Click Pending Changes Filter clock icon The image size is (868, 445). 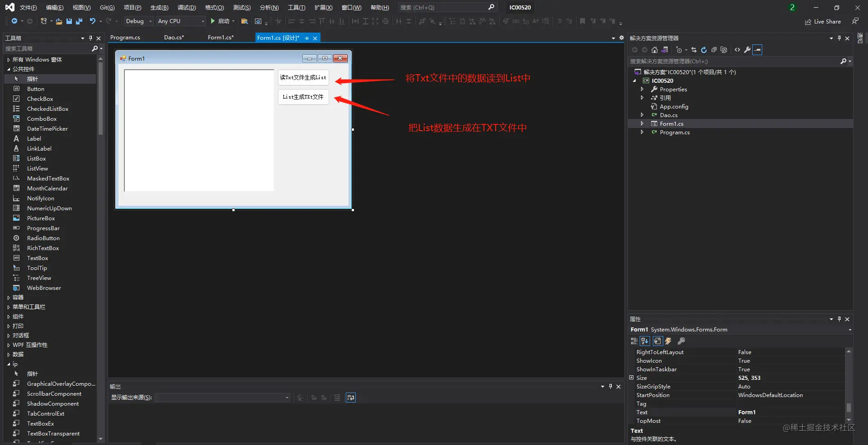click(679, 50)
